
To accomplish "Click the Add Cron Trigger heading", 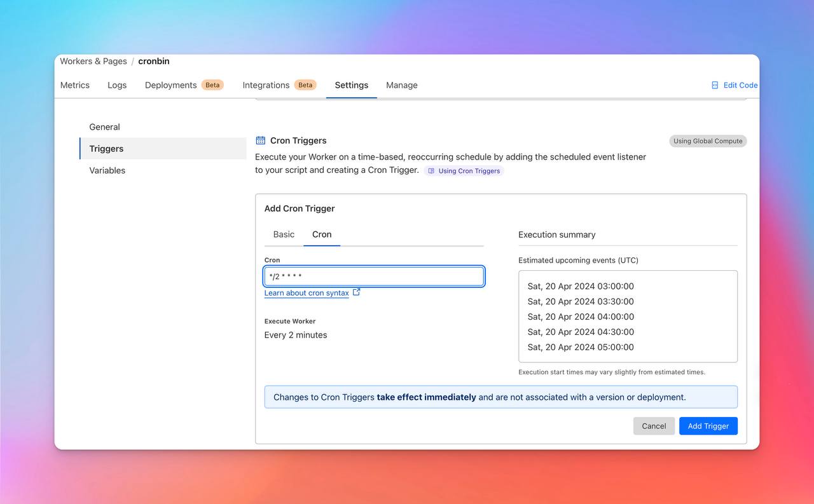I will (x=300, y=208).
